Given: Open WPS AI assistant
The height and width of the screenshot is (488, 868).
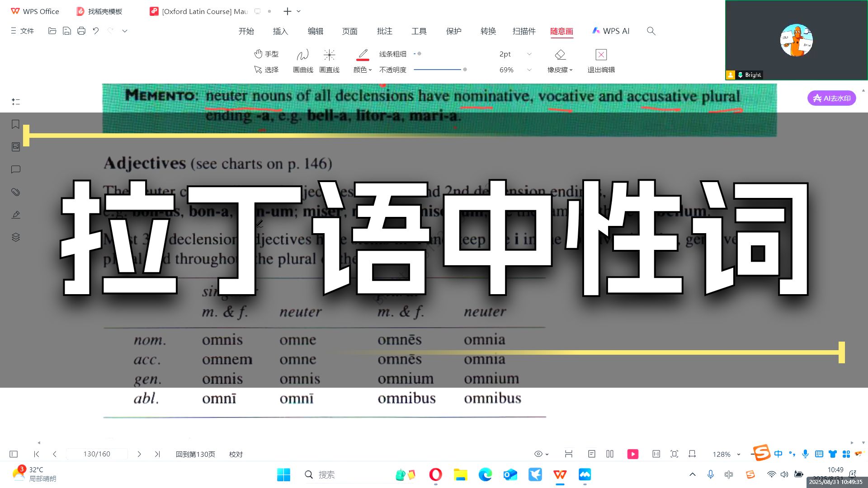Looking at the screenshot, I should (x=611, y=31).
